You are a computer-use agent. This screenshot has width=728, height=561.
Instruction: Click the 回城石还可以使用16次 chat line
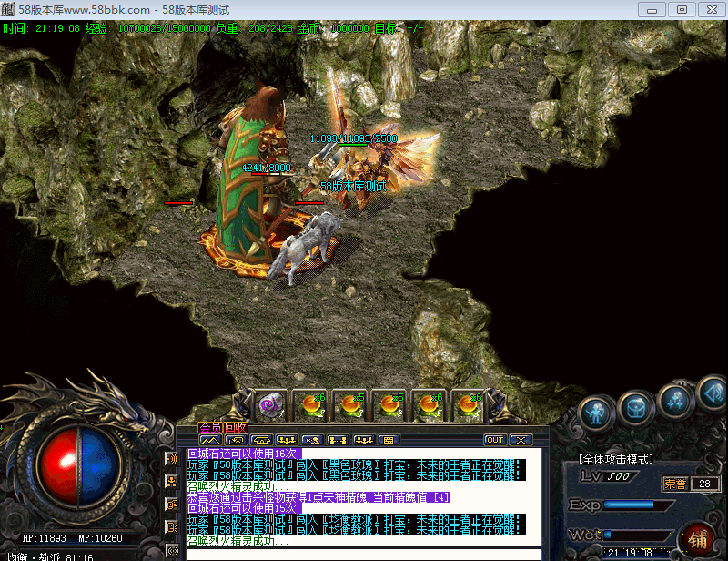(245, 454)
